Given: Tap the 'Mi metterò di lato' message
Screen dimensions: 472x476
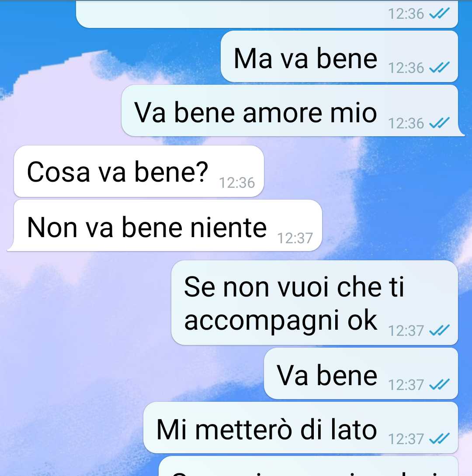Looking at the screenshot, I should (301, 428).
